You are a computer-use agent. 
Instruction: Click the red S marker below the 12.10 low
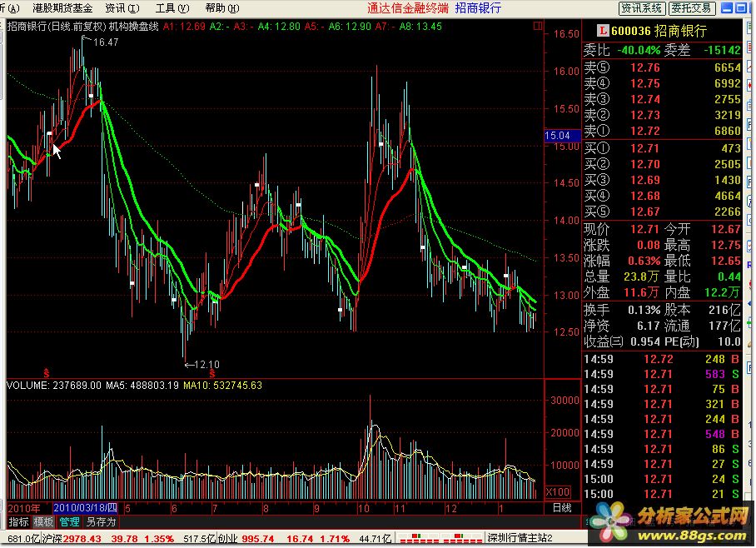[x=212, y=373]
